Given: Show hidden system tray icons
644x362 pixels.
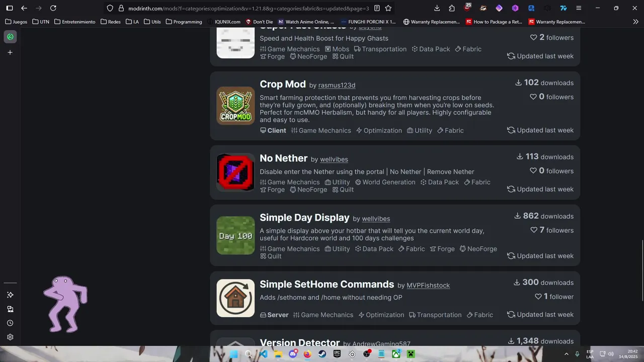Looking at the screenshot, I should [x=567, y=354].
